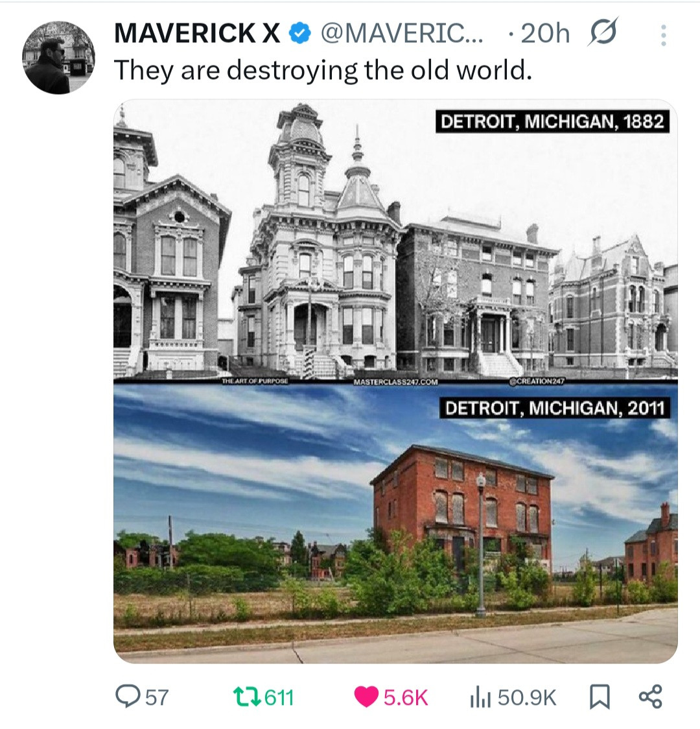Click the reply count 57
The height and width of the screenshot is (729, 700).
157,697
